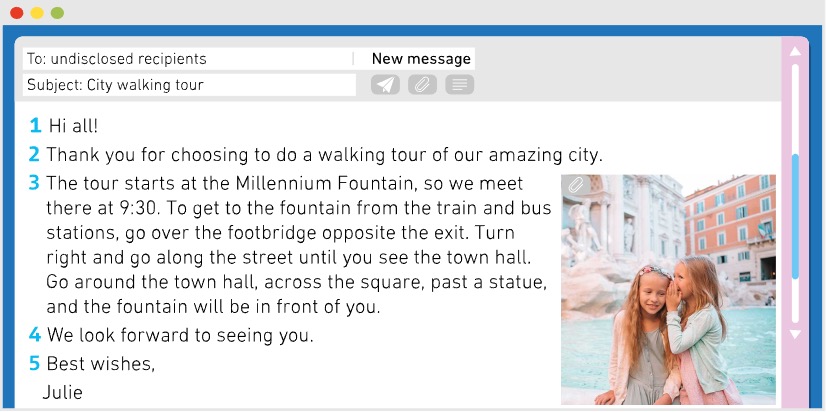This screenshot has height=412, width=826.
Task: Click the scroll up arrow
Action: 796,51
